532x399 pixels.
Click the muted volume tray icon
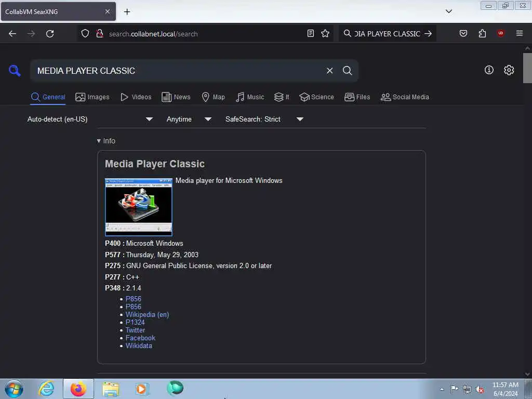[x=480, y=390]
